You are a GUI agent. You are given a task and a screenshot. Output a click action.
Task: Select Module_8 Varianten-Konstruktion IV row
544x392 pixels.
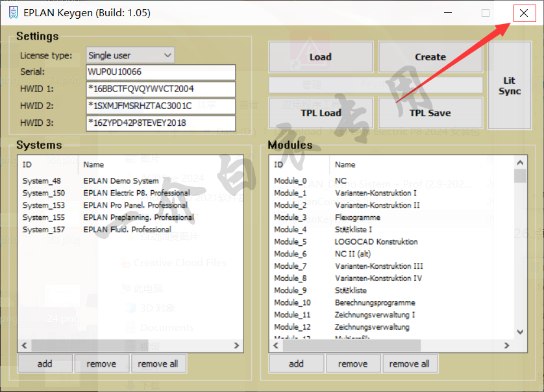click(x=391, y=278)
